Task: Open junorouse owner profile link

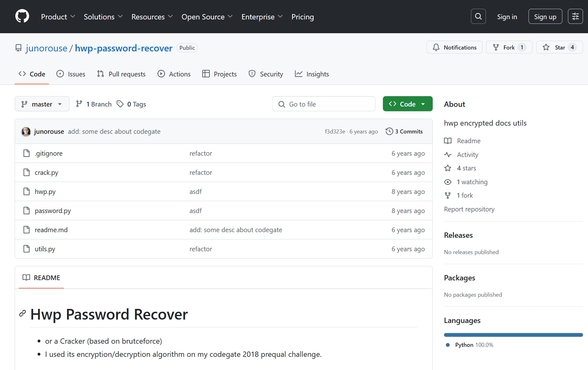Action: (46, 48)
